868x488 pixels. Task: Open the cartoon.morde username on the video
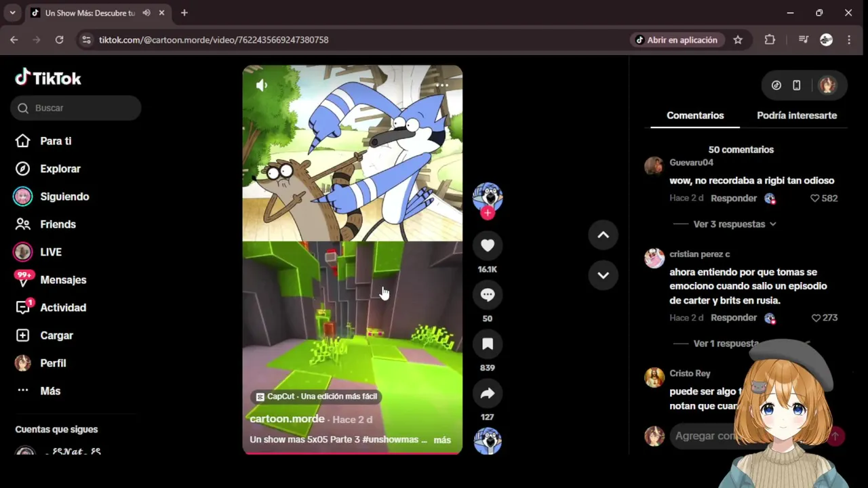click(x=287, y=419)
